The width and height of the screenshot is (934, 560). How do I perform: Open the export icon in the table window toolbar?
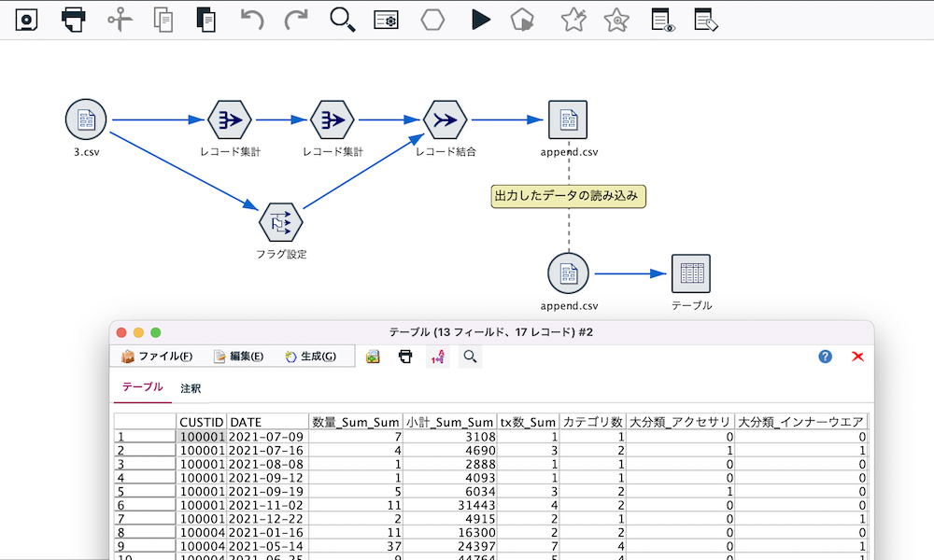point(372,356)
